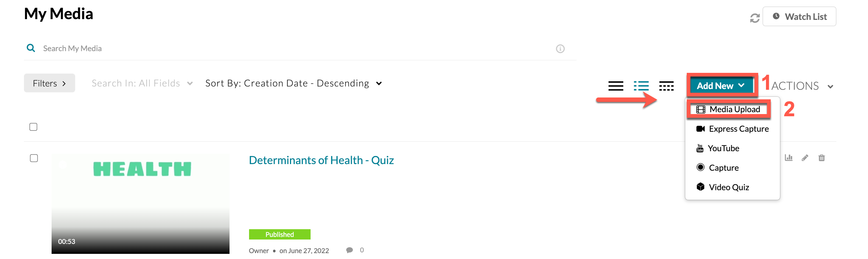This screenshot has height=259, width=868.
Task: Expand the ACTIONS dropdown
Action: [802, 86]
